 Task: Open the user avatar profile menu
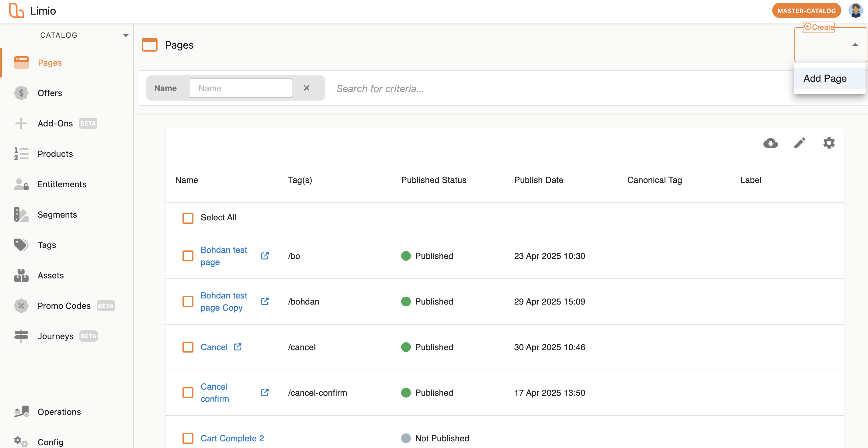(856, 10)
